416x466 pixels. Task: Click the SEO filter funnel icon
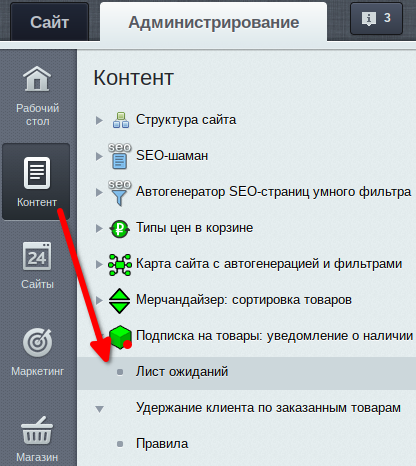(120, 193)
